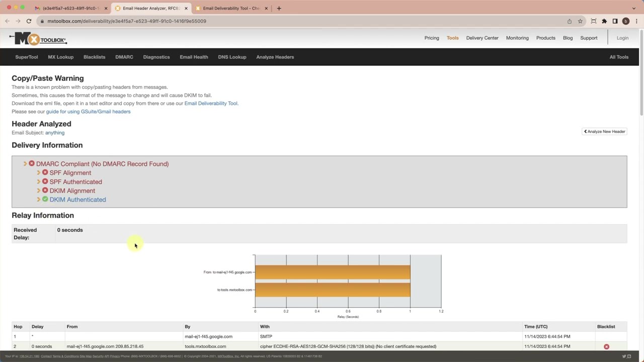Click the Analyze New Header button
The width and height of the screenshot is (644, 362).
(x=604, y=131)
